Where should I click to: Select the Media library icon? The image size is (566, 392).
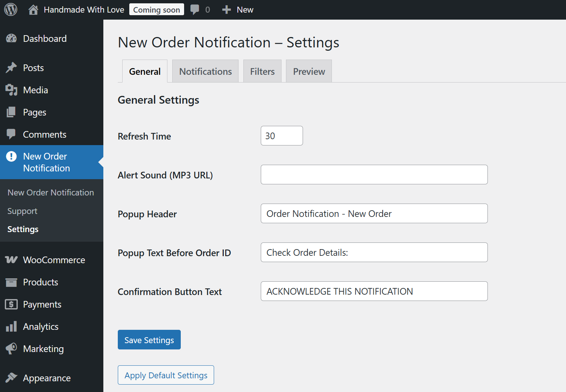pos(11,90)
